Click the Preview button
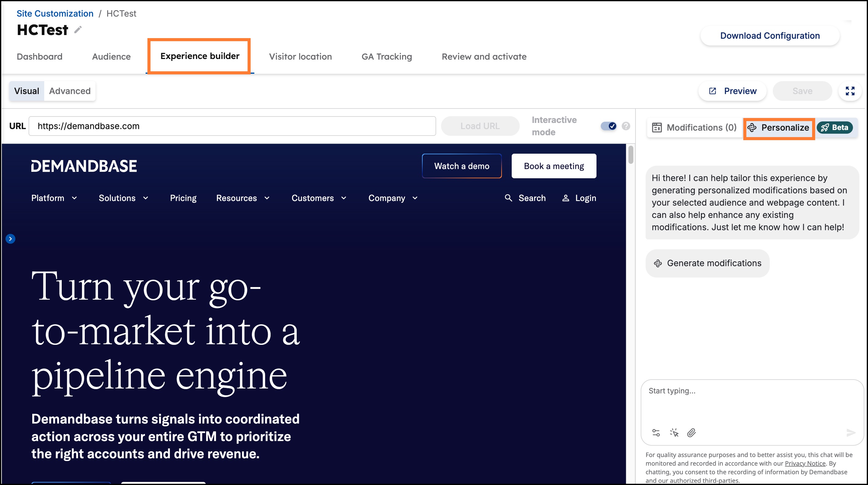The image size is (868, 485). click(x=733, y=91)
